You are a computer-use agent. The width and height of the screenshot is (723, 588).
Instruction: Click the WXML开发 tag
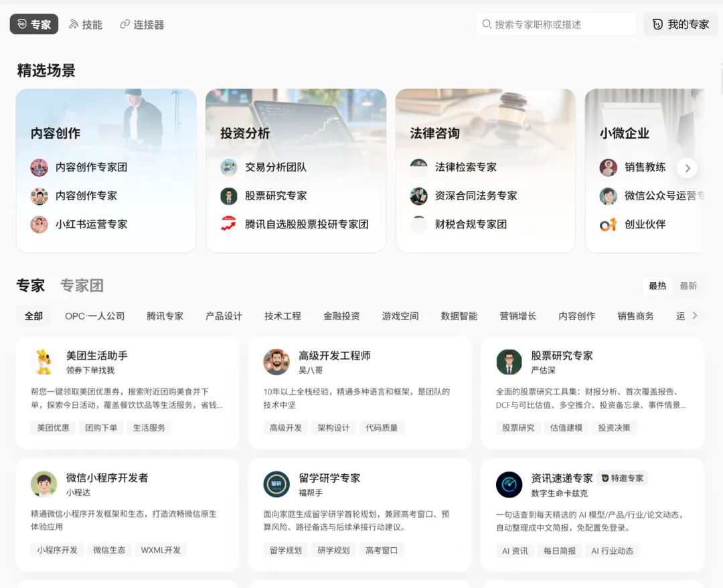pos(161,550)
